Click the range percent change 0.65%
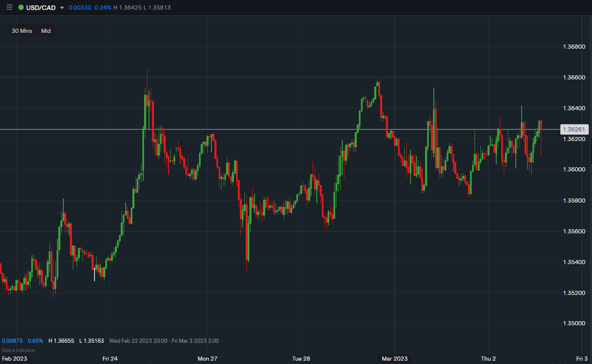Screen dimensions: 592x364 click(35, 341)
